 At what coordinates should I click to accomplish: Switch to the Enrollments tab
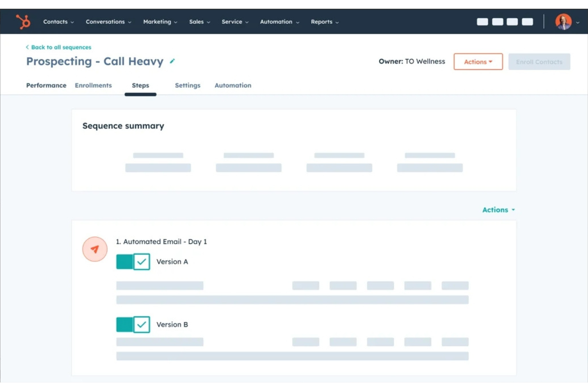coord(93,85)
